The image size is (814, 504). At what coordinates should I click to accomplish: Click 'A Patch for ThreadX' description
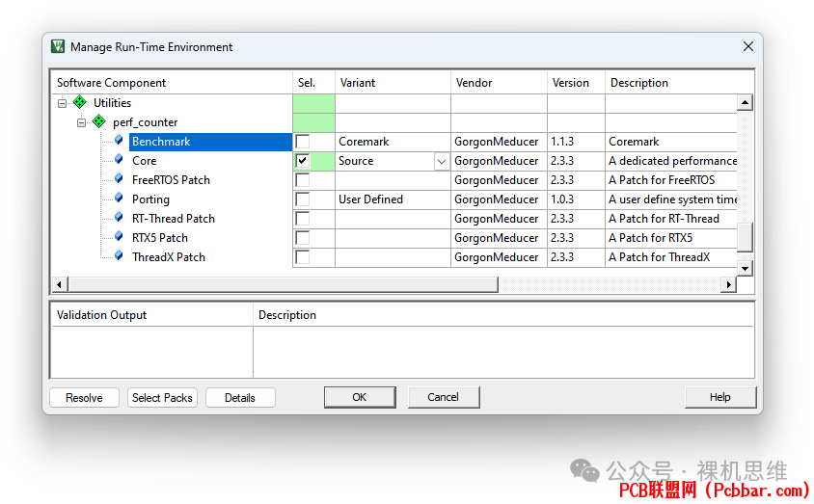click(660, 256)
